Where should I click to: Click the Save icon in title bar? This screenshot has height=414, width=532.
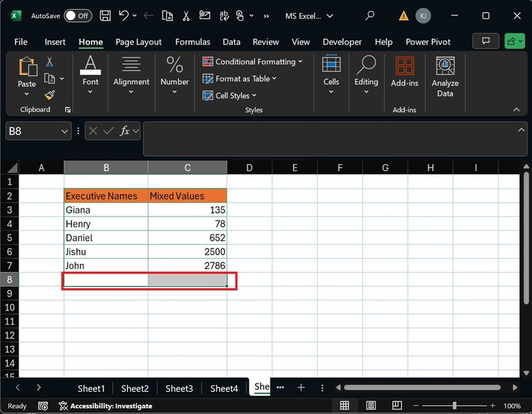point(106,16)
